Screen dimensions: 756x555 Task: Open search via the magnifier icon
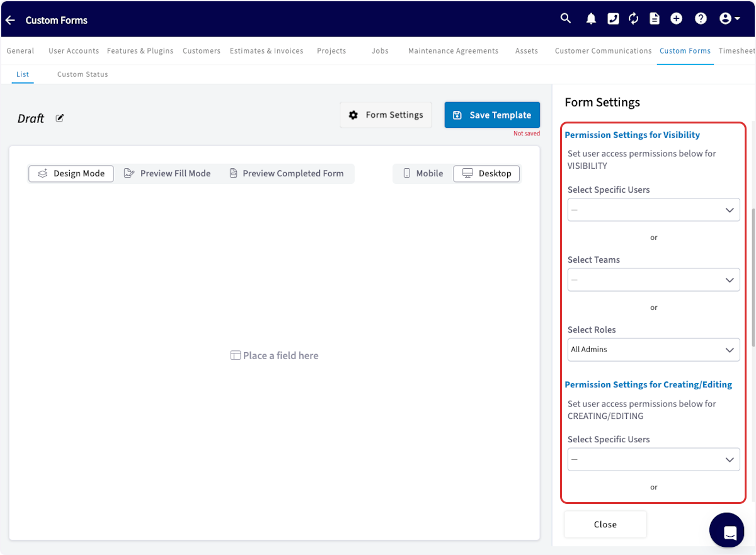(x=566, y=19)
